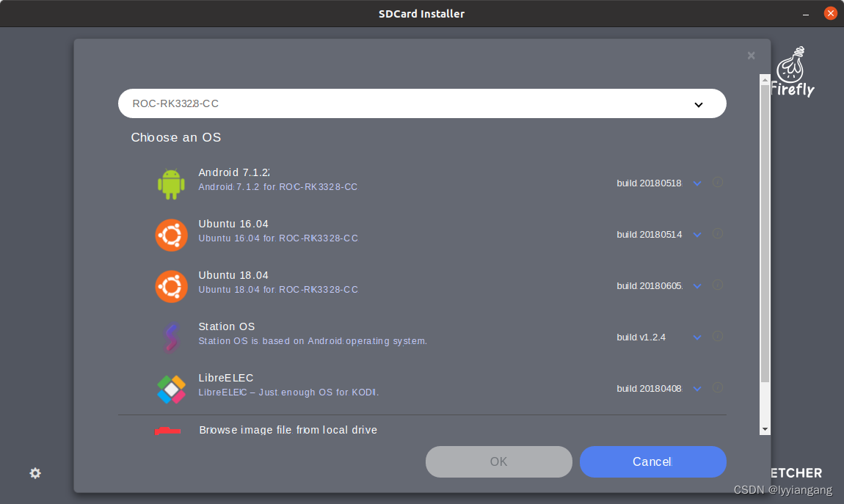Open settings via the gear icon
The width and height of the screenshot is (844, 504).
point(35,472)
